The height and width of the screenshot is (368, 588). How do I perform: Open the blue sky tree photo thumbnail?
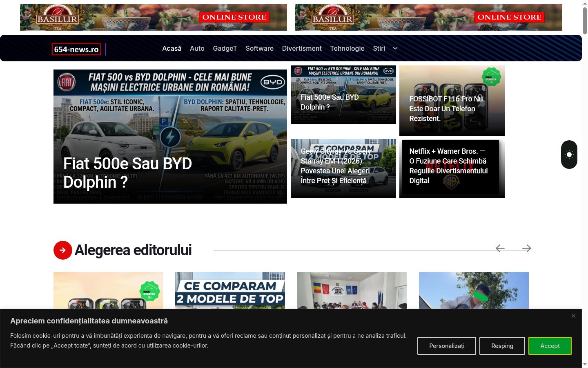(x=474, y=290)
